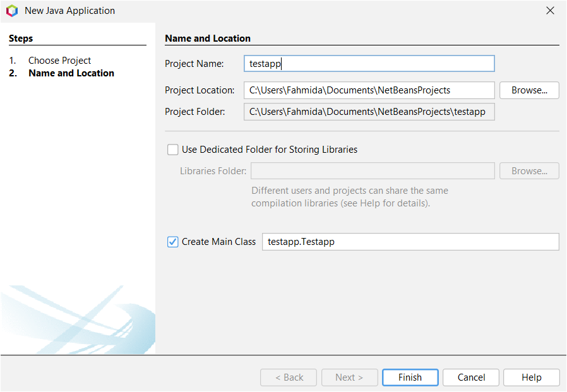
Task: Open Help for this wizard
Action: [x=531, y=377]
